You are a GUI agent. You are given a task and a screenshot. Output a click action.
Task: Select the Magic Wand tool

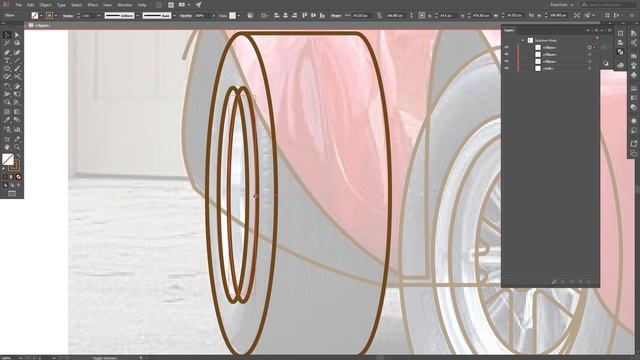point(7,43)
